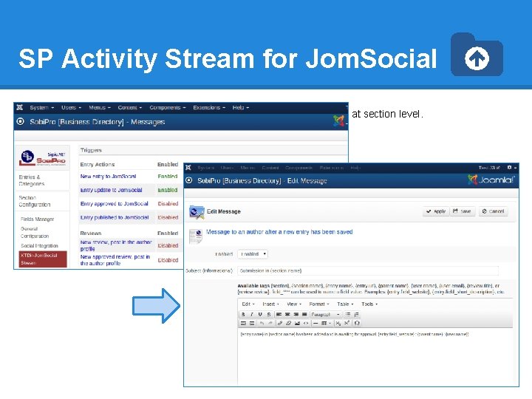Screen dimensions: 532x399
Task: Apply bold formatting in the editor
Action: 243,315
